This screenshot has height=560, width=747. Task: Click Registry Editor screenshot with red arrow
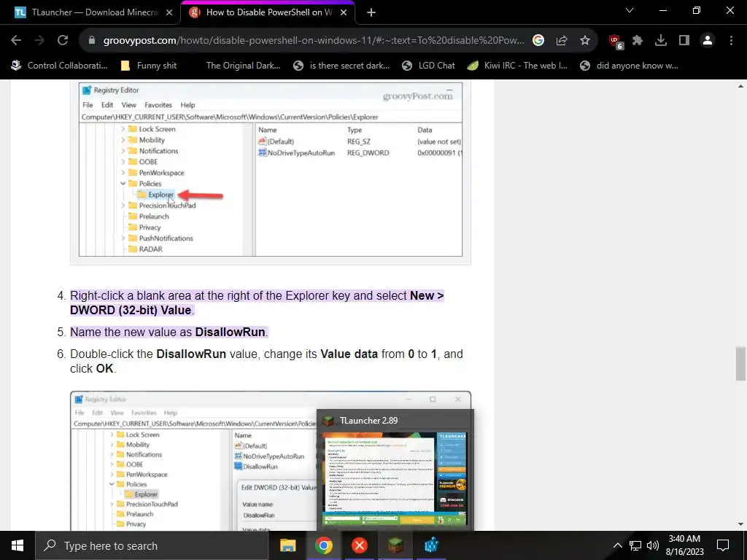point(270,169)
